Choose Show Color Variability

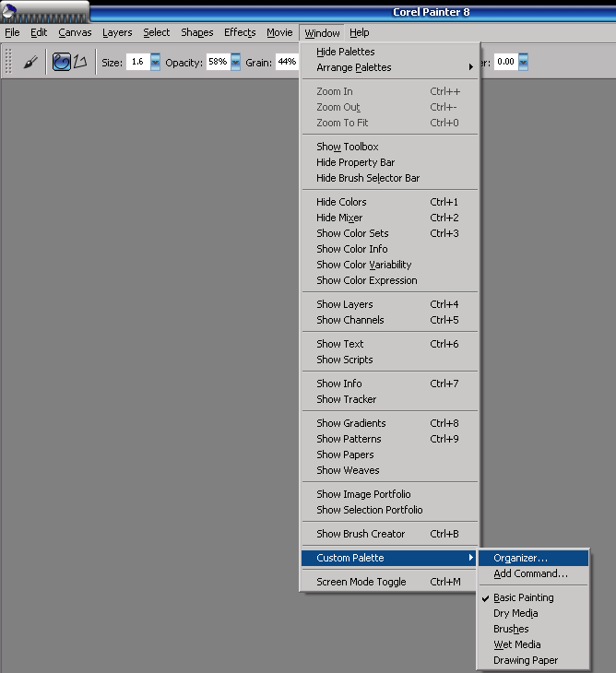tap(390, 265)
